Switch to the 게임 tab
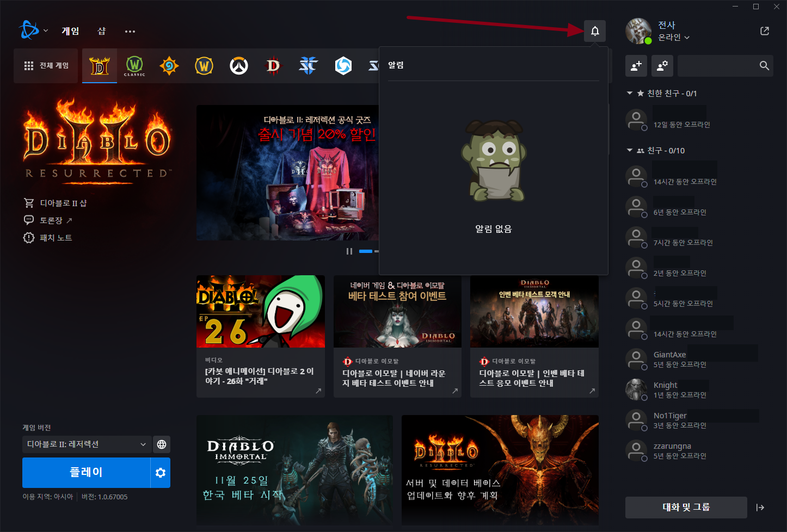 click(70, 31)
